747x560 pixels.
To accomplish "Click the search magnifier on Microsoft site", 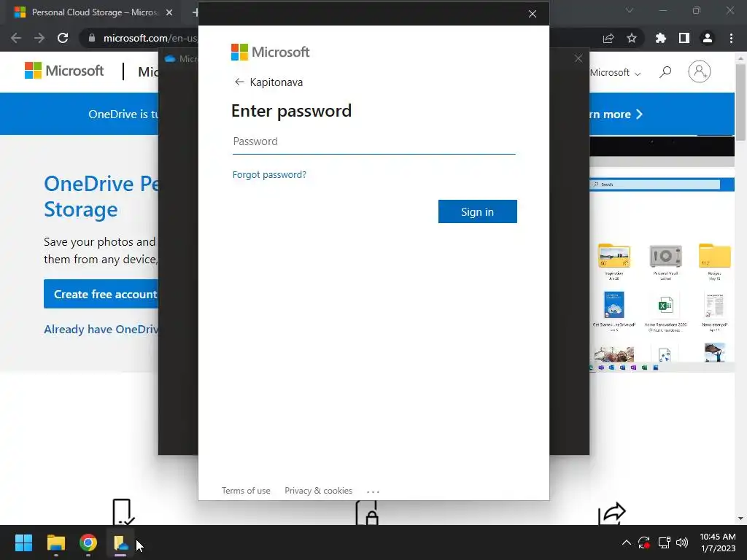I will coord(665,72).
